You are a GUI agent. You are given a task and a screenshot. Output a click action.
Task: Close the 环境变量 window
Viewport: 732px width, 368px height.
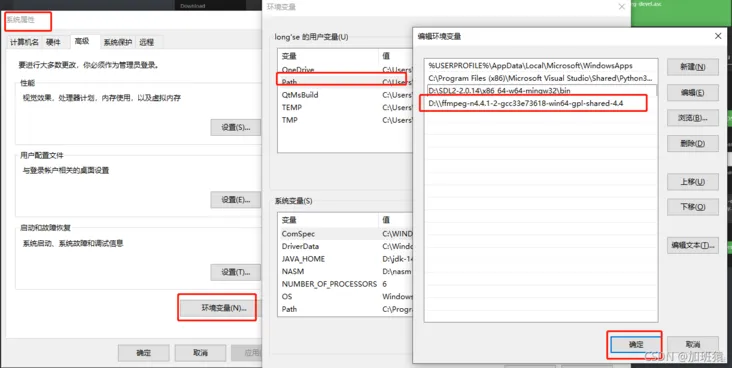click(x=621, y=7)
